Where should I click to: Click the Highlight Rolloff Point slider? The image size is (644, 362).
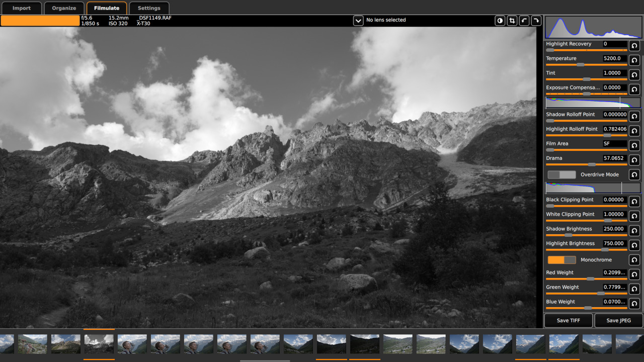587,135
